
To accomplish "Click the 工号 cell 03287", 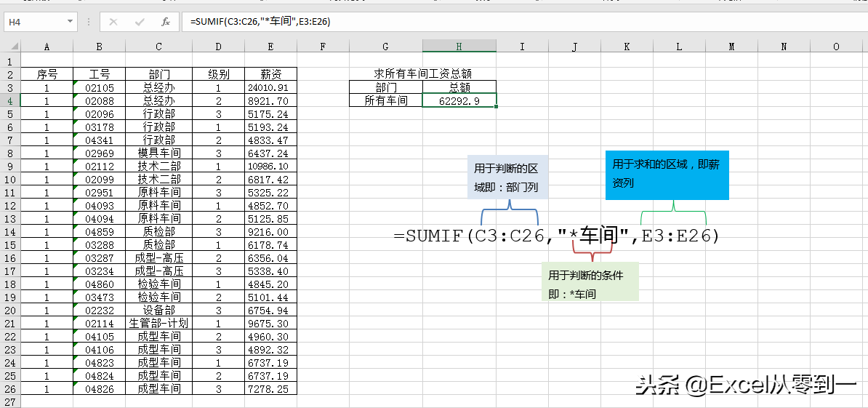I will pyautogui.click(x=99, y=257).
